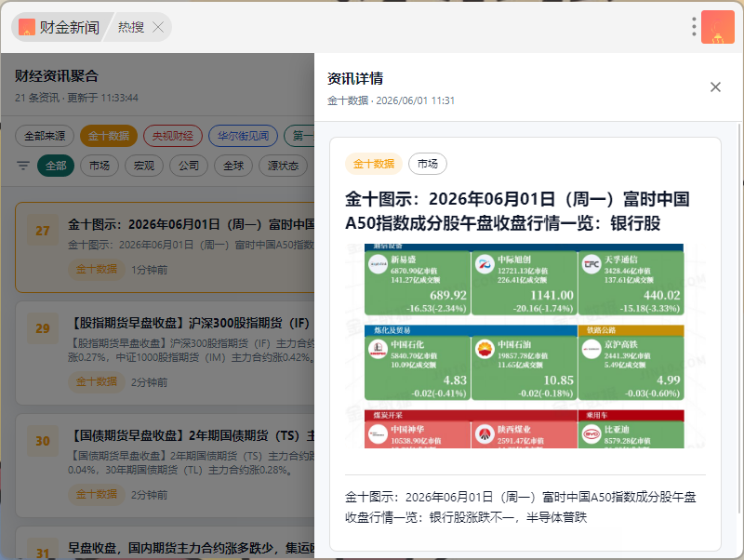Click the 中际旭创 stock tile
744x560 pixels.
pos(524,283)
